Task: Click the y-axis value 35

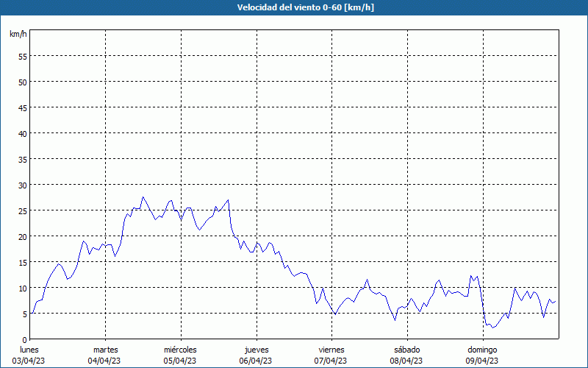Action: tap(23, 160)
